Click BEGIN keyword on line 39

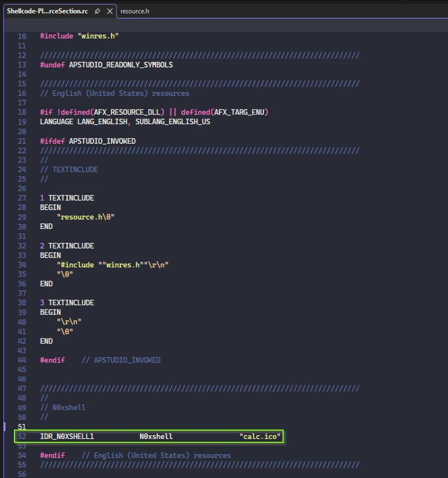(51, 312)
